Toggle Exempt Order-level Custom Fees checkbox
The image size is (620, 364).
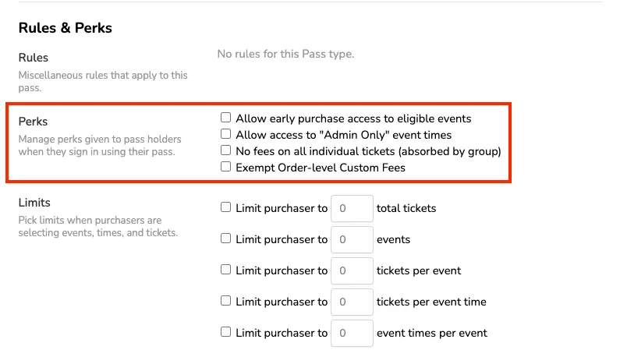[226, 167]
